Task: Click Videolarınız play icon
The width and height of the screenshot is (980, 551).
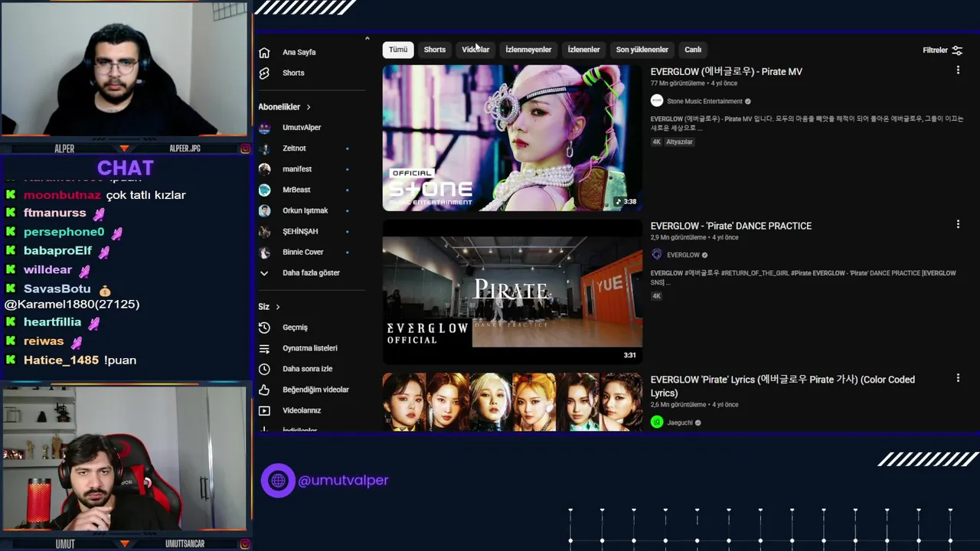Action: pos(264,410)
